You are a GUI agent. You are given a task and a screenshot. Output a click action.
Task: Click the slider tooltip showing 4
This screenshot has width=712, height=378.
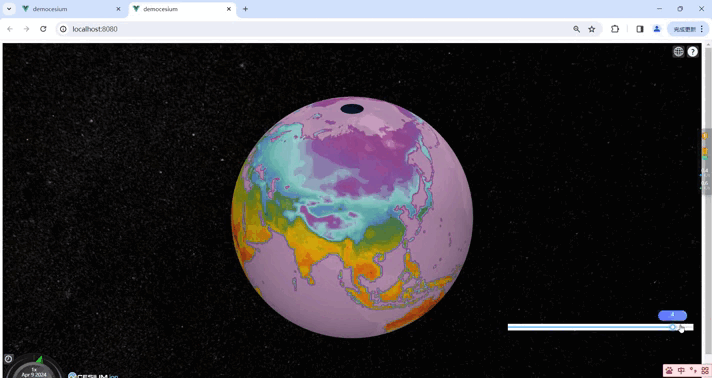pyautogui.click(x=672, y=315)
